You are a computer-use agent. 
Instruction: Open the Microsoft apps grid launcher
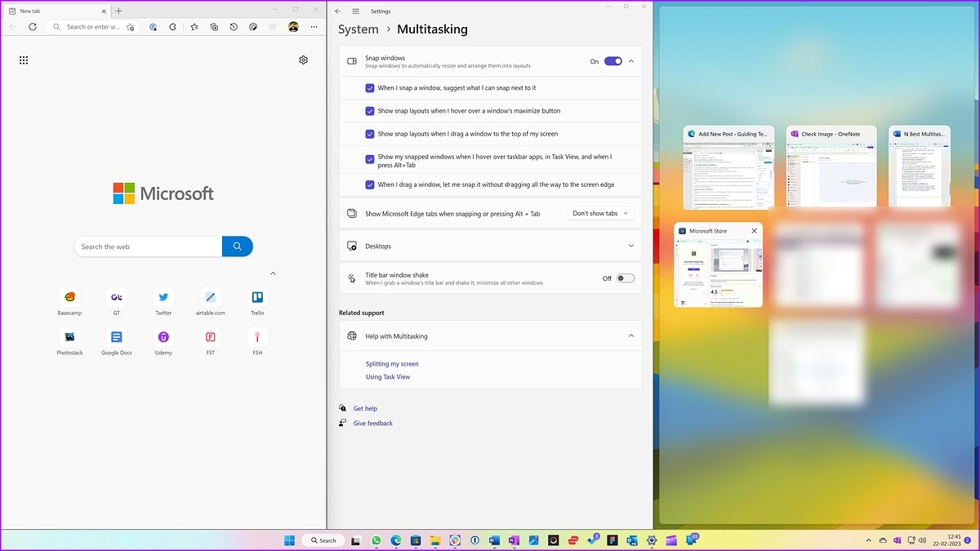tap(24, 60)
